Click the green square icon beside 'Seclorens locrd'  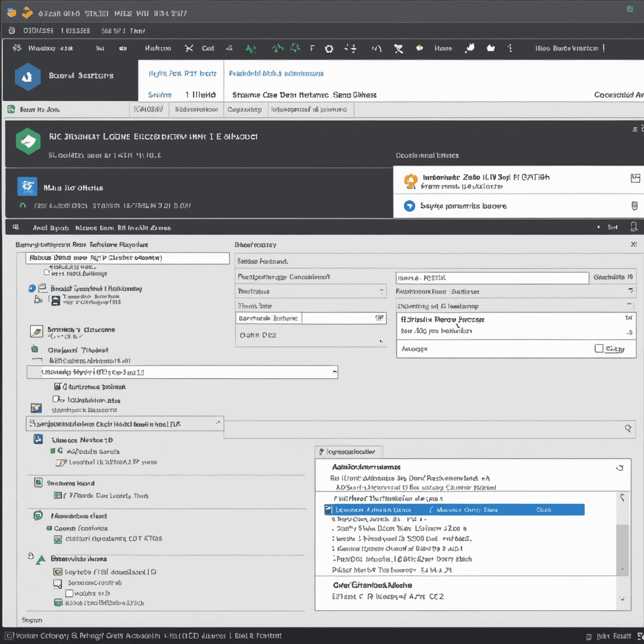(38, 483)
